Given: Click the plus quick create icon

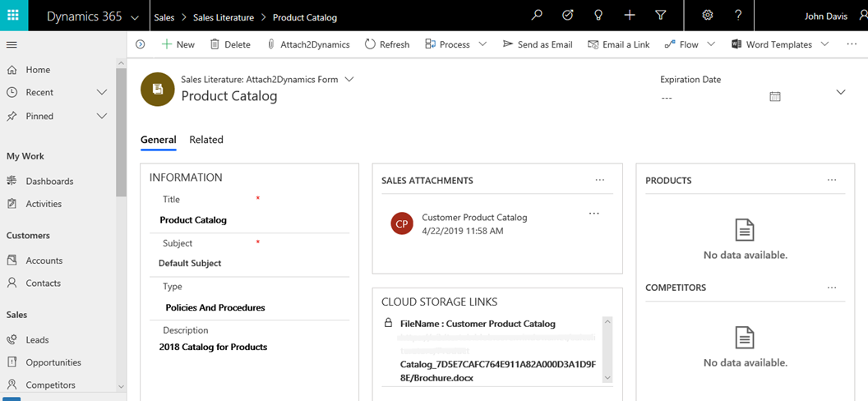Looking at the screenshot, I should pyautogui.click(x=630, y=16).
